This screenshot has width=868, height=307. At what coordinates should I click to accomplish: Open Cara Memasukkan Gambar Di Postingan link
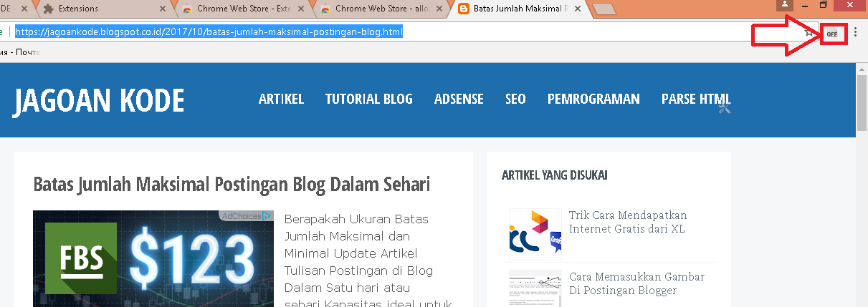tap(636, 283)
